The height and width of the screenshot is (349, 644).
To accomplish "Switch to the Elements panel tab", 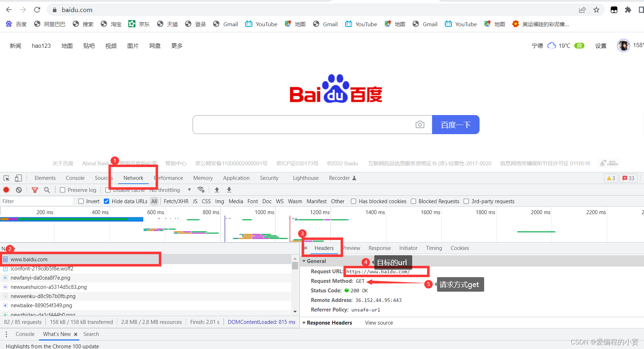I will pos(45,178).
